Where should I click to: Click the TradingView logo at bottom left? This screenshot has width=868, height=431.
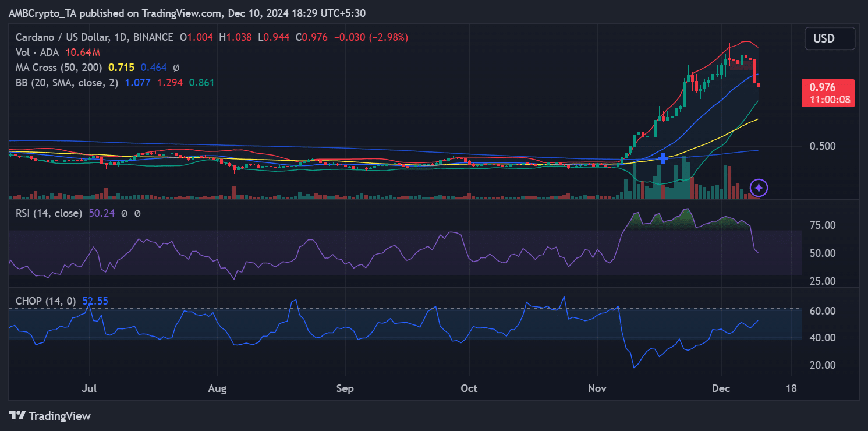[50, 416]
